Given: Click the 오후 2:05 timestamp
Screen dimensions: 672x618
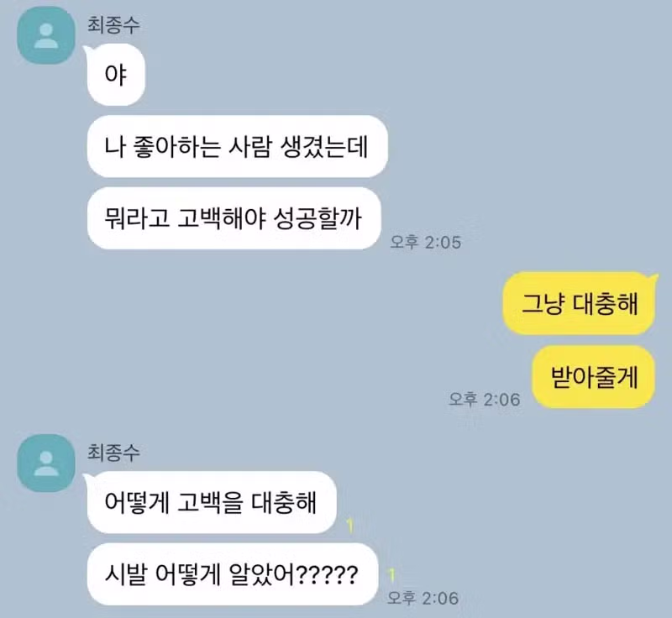Looking at the screenshot, I should click(426, 242).
